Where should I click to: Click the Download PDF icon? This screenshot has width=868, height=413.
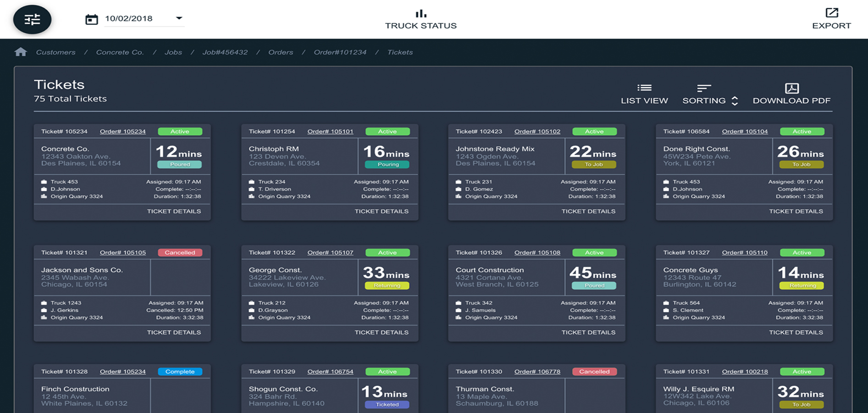point(791,88)
